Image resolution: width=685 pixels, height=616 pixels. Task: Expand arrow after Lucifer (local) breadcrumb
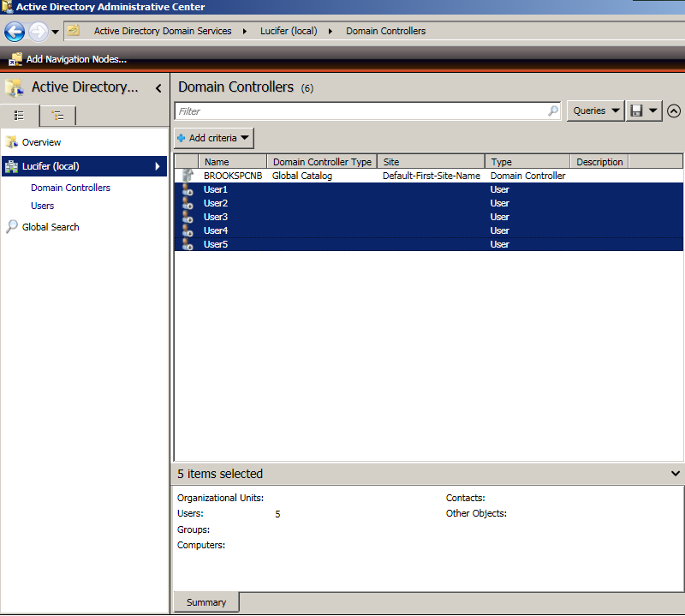[x=331, y=32]
